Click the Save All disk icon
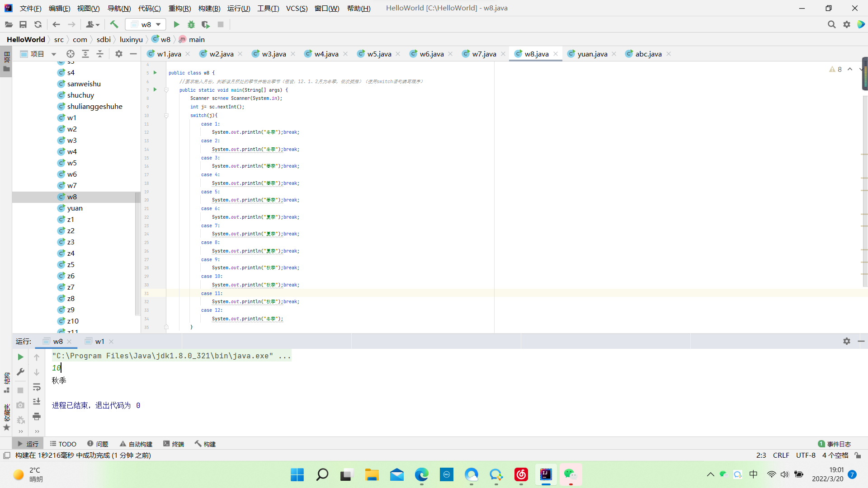The image size is (868, 488). [x=23, y=24]
